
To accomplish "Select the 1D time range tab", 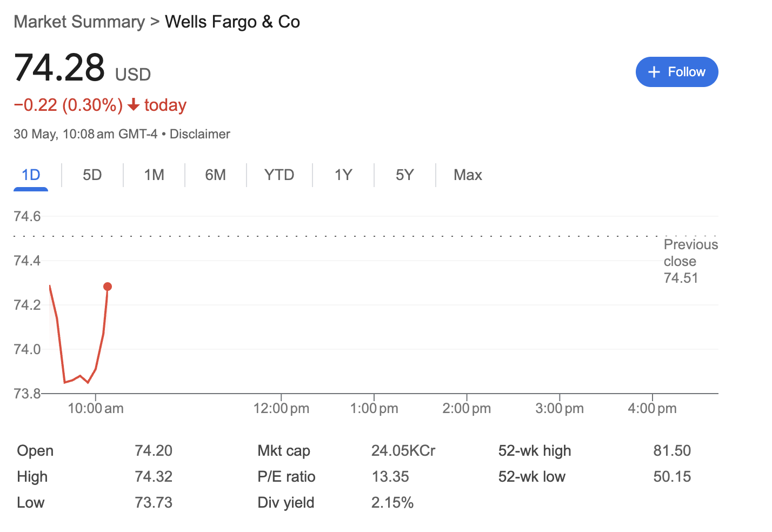I will (31, 175).
